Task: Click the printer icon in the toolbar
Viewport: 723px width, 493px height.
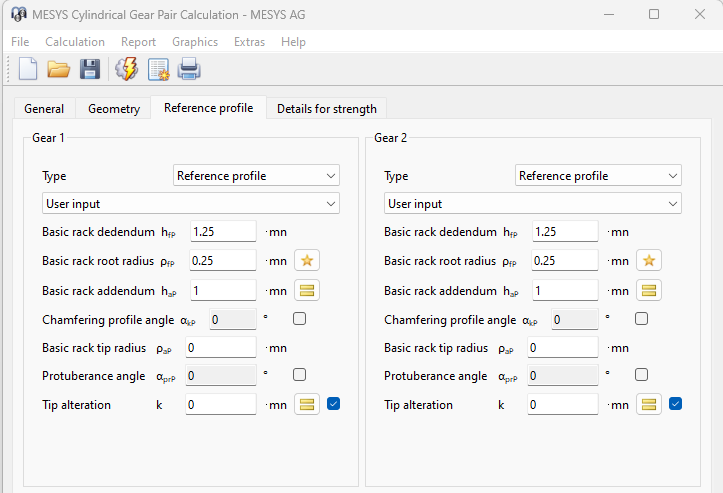Action: click(x=189, y=69)
